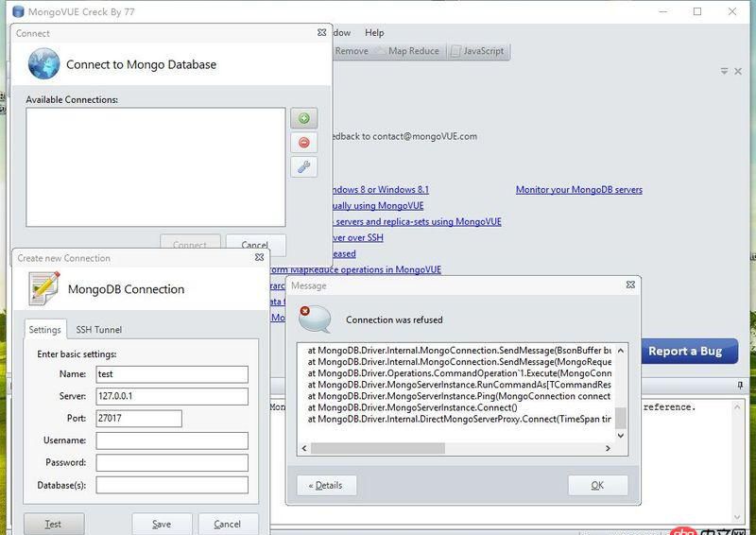Focus the Database(s) input field
Screen dimensions: 756x535
pyautogui.click(x=172, y=485)
